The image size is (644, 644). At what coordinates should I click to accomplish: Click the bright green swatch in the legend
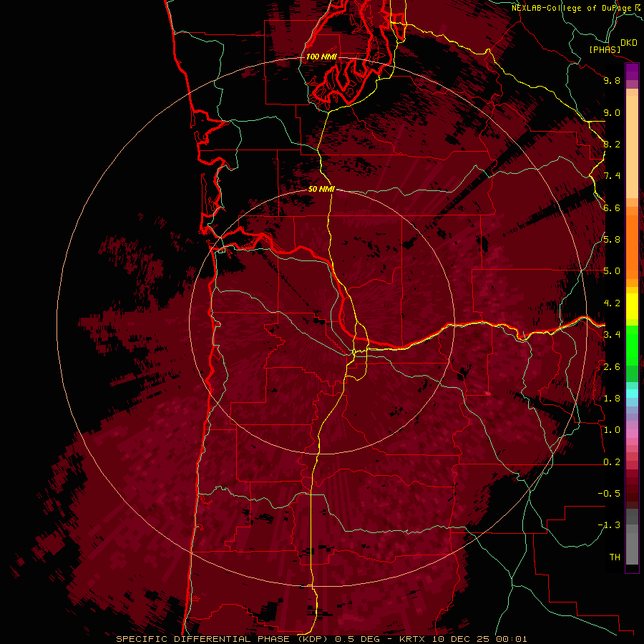632,345
